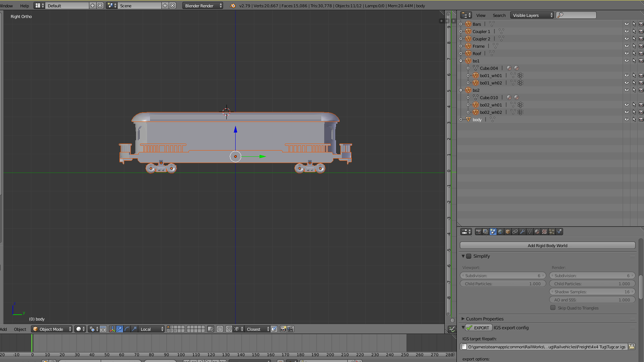Open the Visible Layers display dropdown
This screenshot has width=644, height=362.
click(532, 15)
